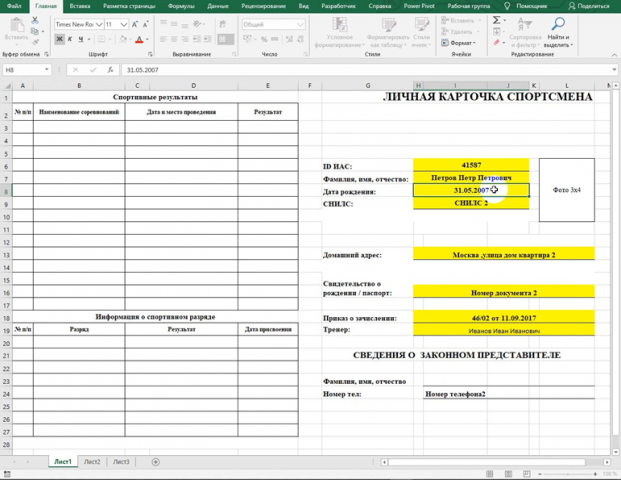Open the Общий number format dropdown
The height and width of the screenshot is (480, 621).
pyautogui.click(x=300, y=25)
